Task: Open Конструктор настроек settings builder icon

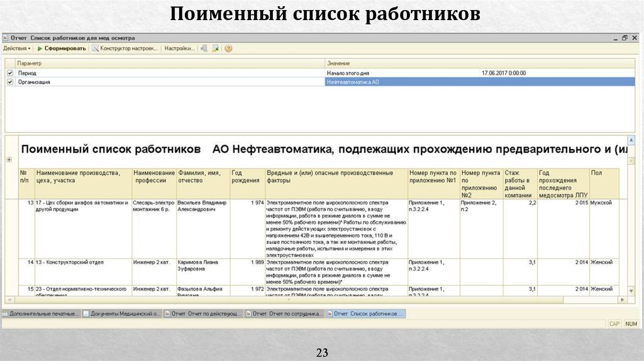Action: click(x=96, y=48)
